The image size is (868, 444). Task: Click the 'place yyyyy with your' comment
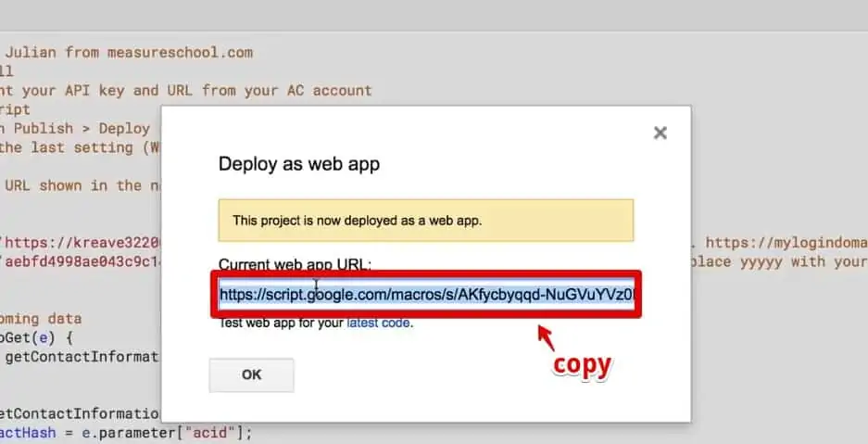[779, 261]
